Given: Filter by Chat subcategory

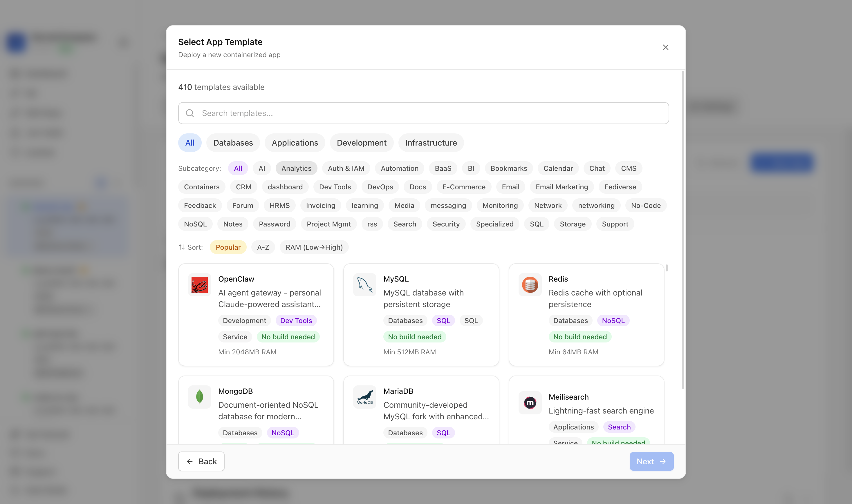Looking at the screenshot, I should [x=597, y=168].
